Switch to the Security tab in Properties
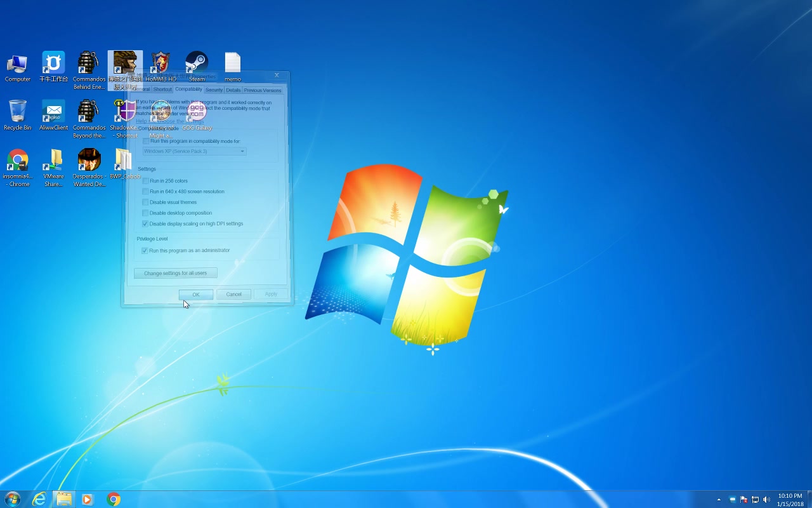The width and height of the screenshot is (812, 508). tap(214, 90)
